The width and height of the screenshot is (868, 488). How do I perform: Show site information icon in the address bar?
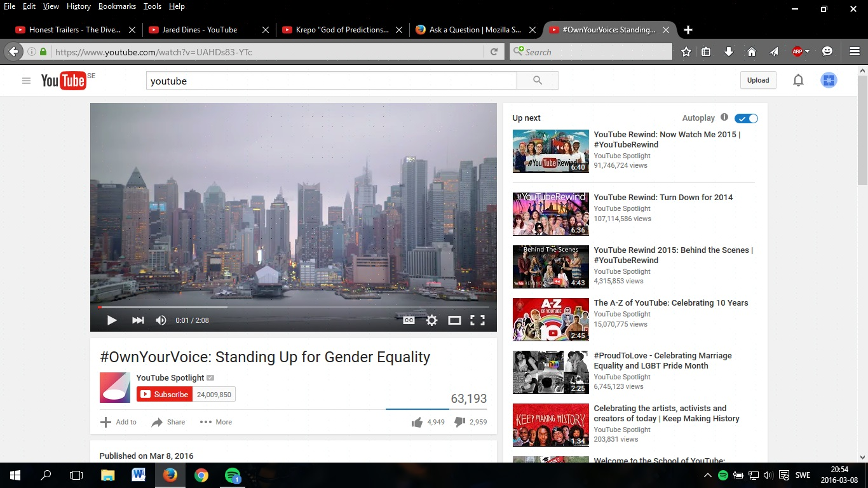point(31,52)
